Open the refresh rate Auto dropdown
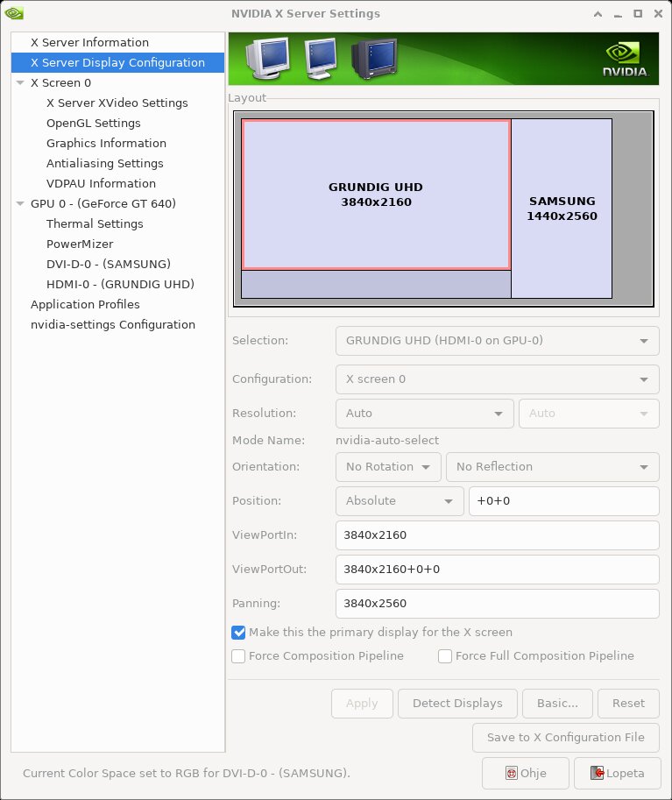This screenshot has height=800, width=672. click(589, 414)
